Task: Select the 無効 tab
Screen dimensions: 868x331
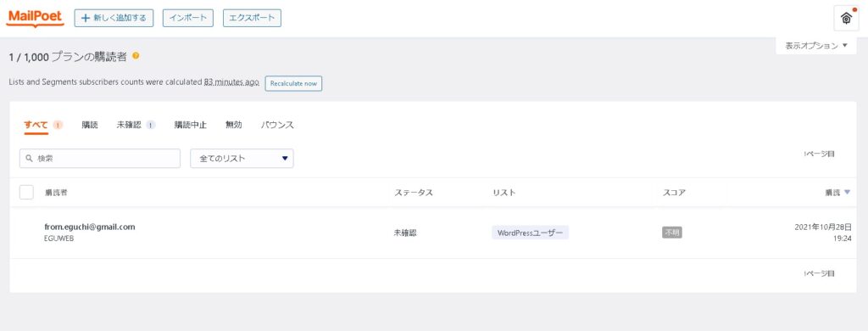Action: (234, 126)
